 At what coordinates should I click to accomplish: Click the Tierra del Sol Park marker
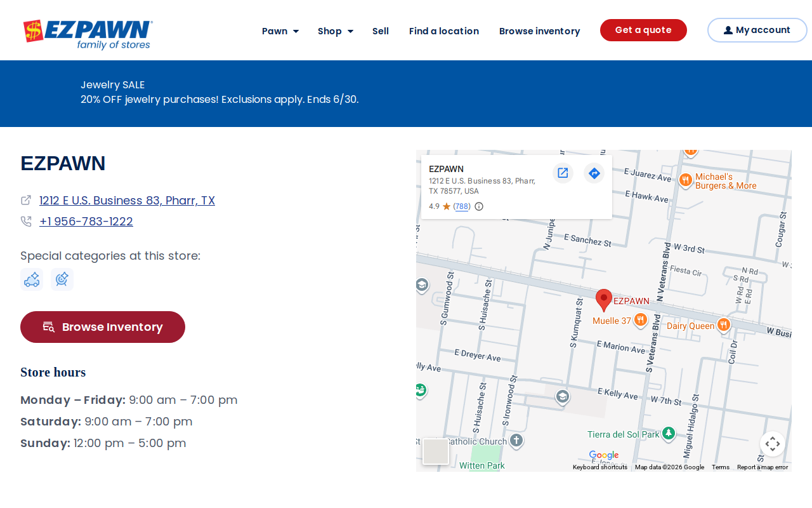[668, 434]
